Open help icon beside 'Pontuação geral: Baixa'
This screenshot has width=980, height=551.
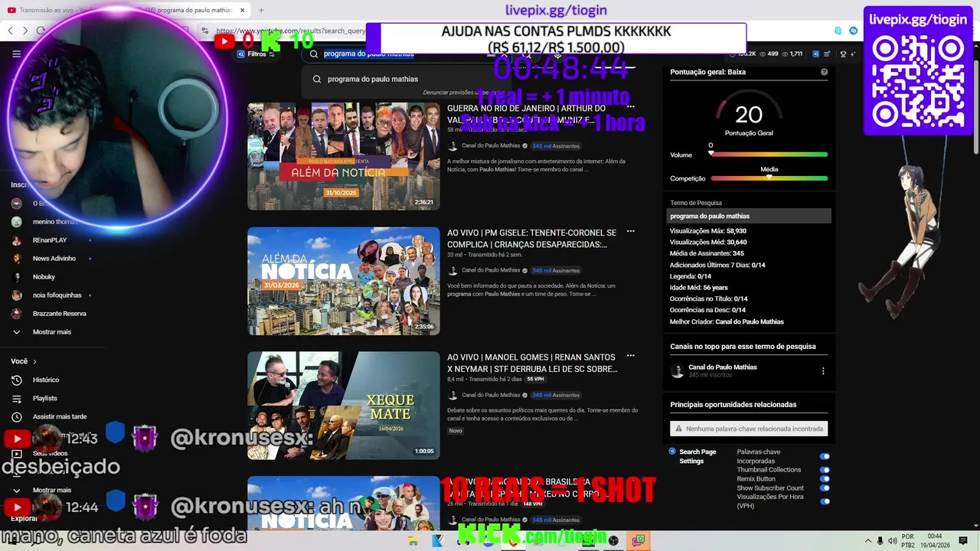824,72
